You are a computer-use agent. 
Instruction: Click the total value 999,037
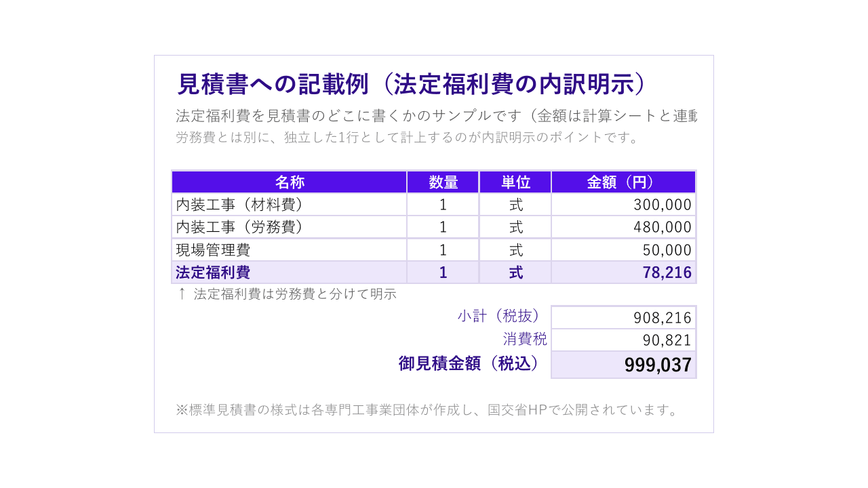(624, 365)
